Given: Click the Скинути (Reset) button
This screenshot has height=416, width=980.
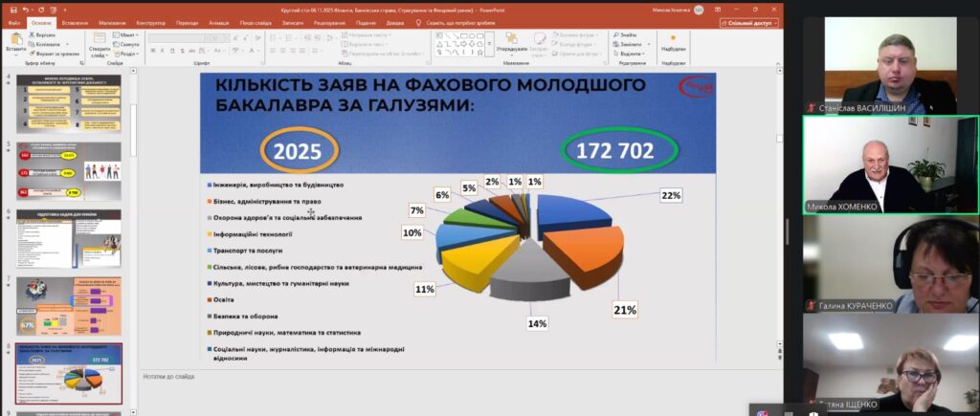Looking at the screenshot, I should point(127,44).
